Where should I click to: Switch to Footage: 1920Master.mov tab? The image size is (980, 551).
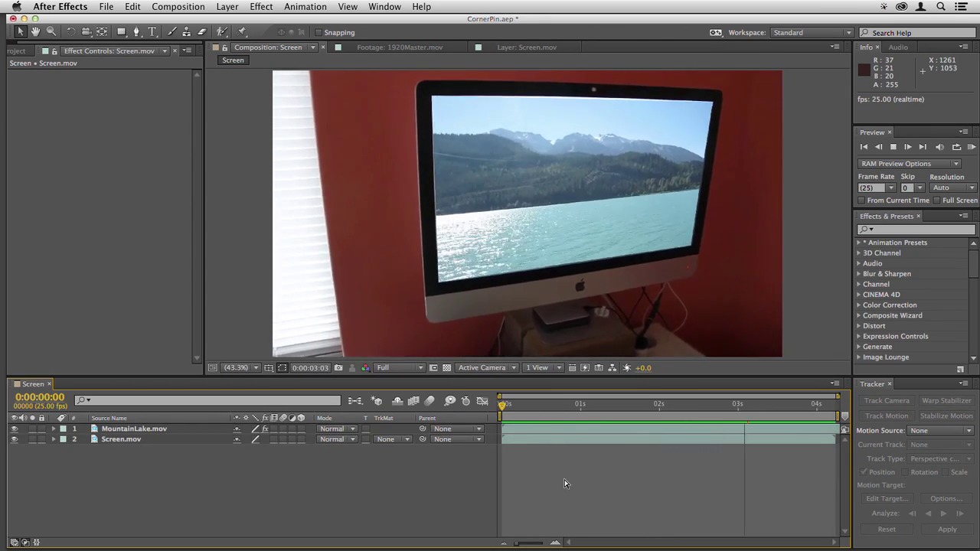coord(399,47)
